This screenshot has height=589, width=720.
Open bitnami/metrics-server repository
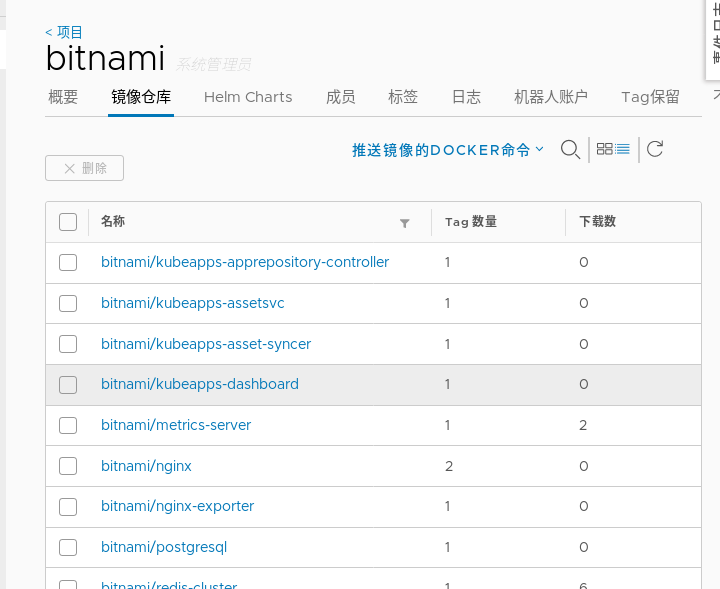pos(176,425)
